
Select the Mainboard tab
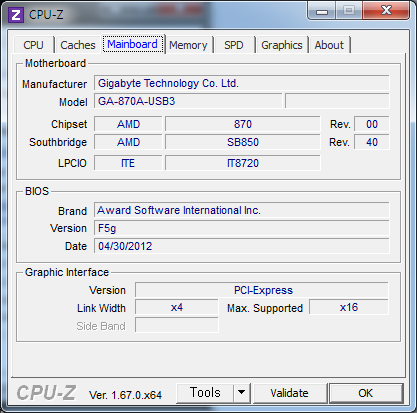[x=133, y=44]
